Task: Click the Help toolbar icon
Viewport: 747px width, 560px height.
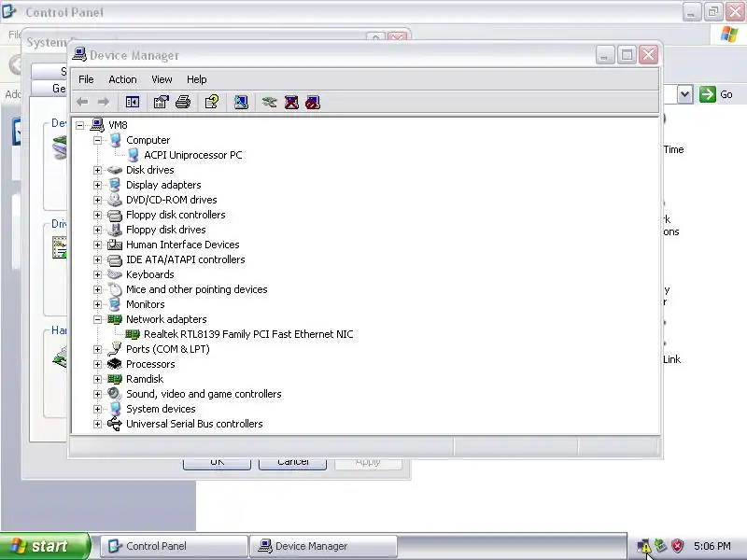Action: 212,102
